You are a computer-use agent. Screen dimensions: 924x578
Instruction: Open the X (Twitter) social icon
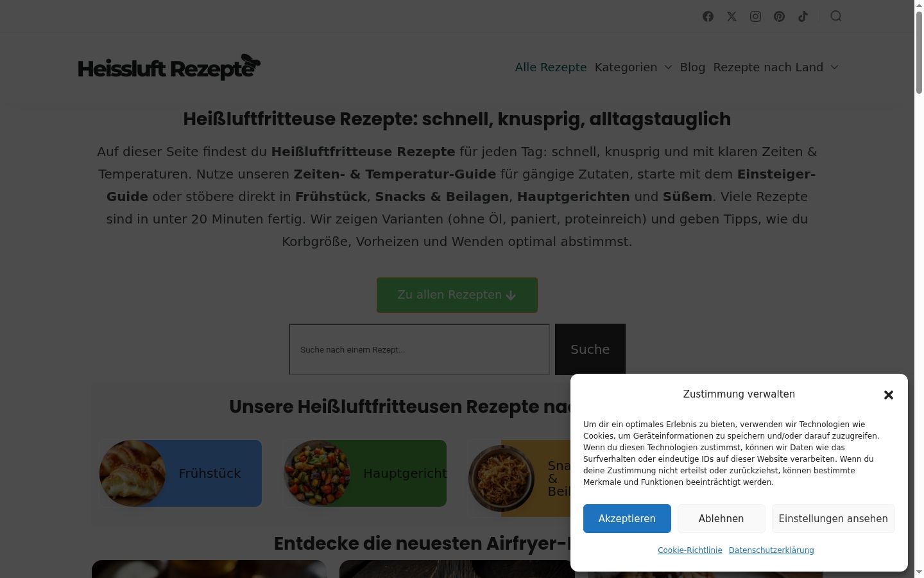[x=732, y=17]
